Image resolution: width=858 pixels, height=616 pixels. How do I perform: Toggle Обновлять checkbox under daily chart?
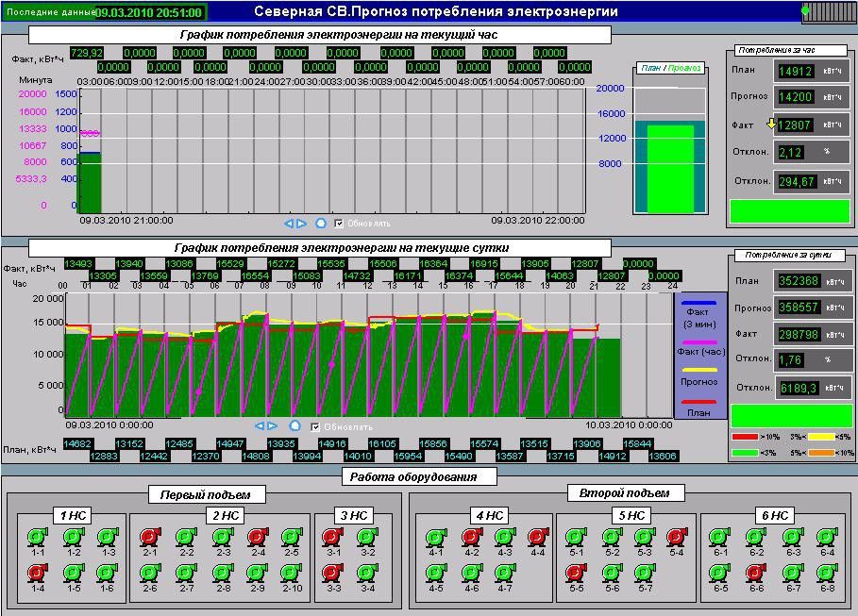click(x=315, y=426)
